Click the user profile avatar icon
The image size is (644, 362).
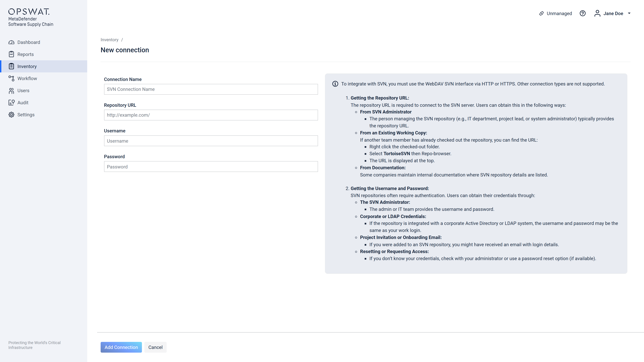[597, 13]
